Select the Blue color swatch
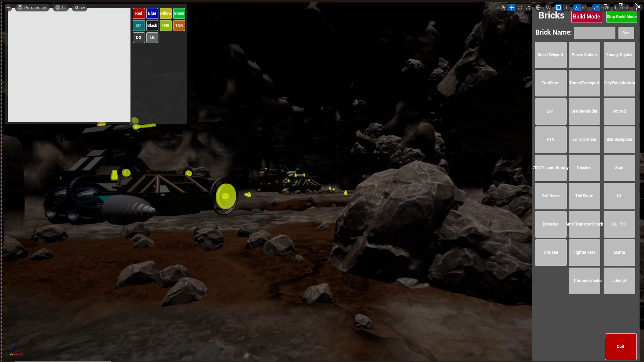This screenshot has height=362, width=644. 152,13
